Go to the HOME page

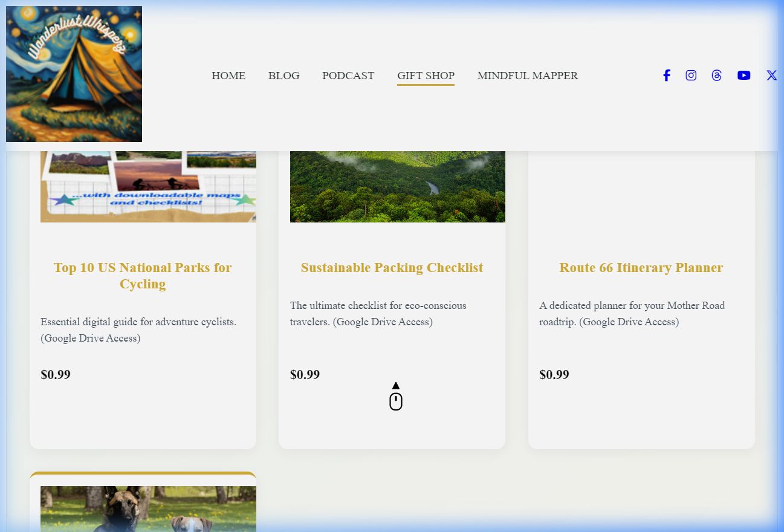click(x=228, y=76)
